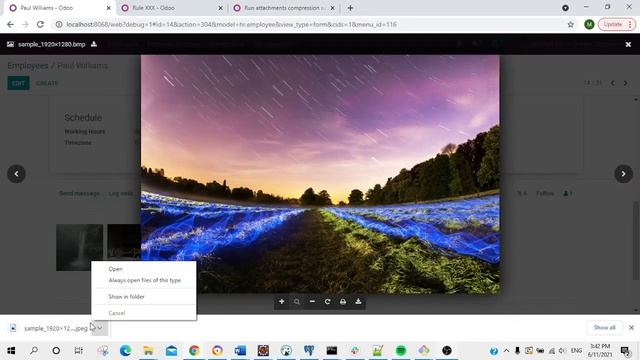640x360 pixels.
Task: Download sample_1920×1280.bmp via header download icon
Action: [x=94, y=44]
